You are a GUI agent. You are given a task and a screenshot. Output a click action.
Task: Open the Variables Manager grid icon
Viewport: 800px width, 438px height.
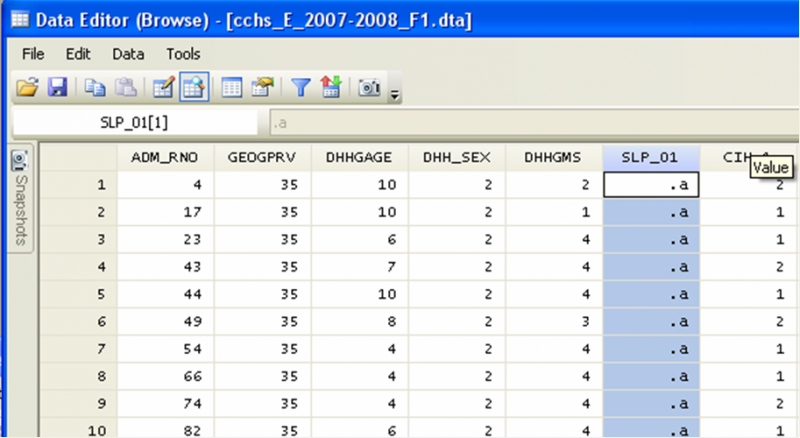click(232, 88)
